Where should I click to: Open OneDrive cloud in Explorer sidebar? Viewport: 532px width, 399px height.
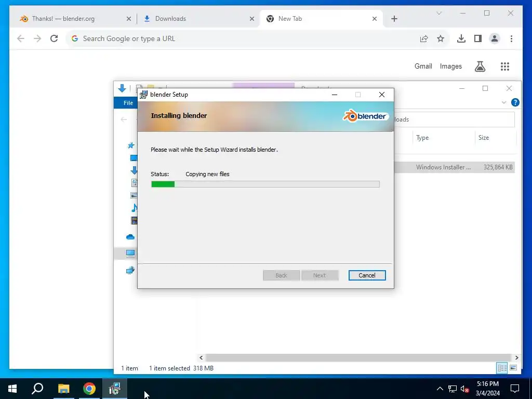[x=130, y=237]
